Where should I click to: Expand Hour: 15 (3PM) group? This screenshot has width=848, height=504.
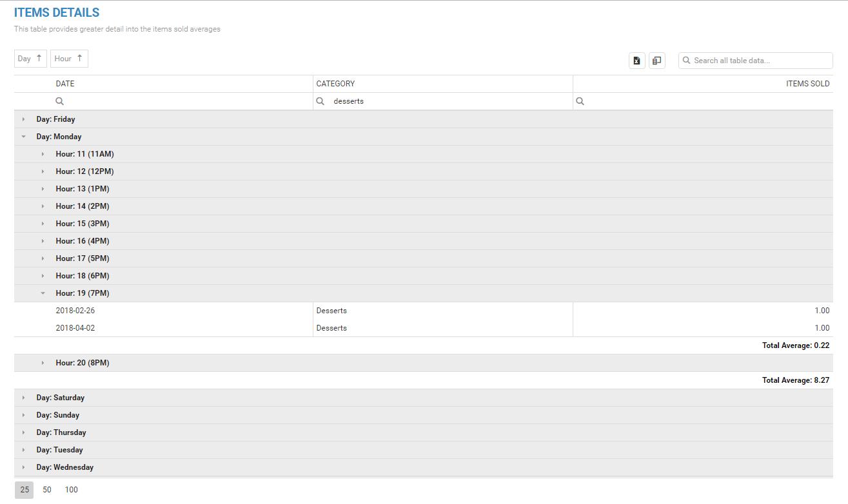43,224
